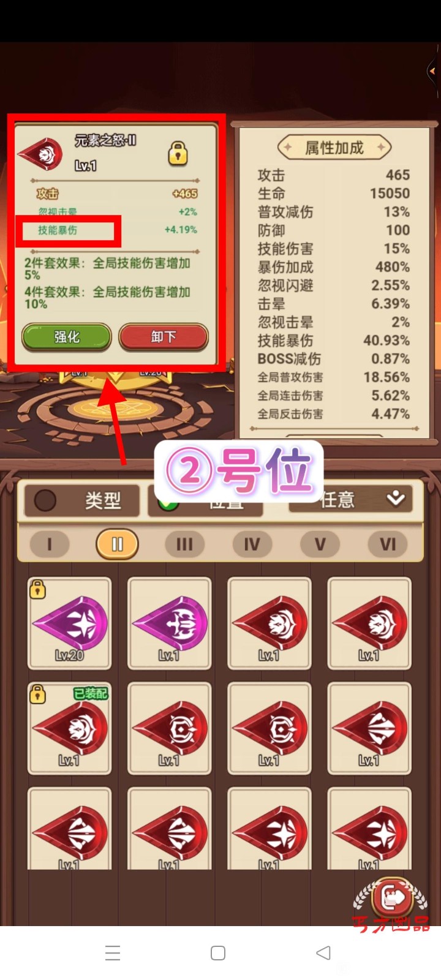Expand the 任意 dropdown

click(356, 499)
